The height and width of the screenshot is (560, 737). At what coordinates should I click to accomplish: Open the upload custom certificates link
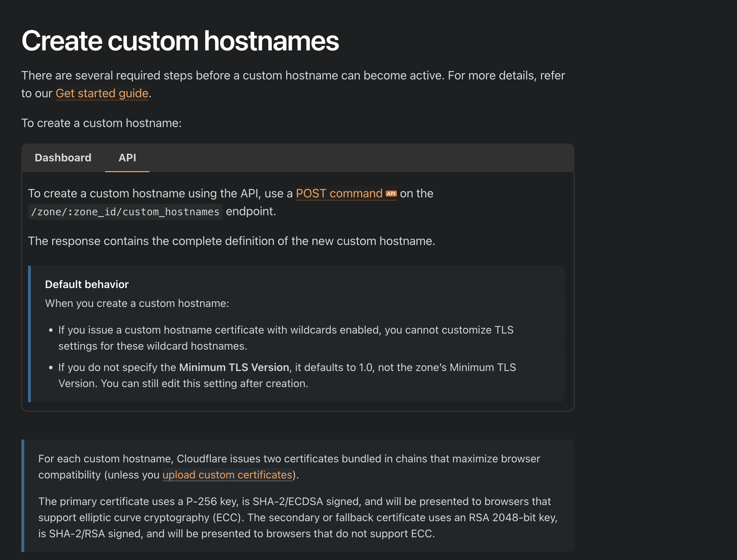pyautogui.click(x=227, y=475)
